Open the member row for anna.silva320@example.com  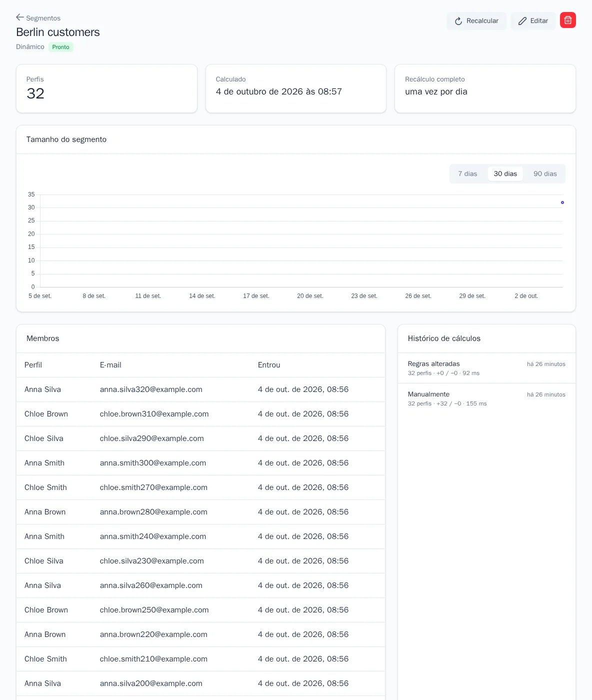pyautogui.click(x=200, y=389)
